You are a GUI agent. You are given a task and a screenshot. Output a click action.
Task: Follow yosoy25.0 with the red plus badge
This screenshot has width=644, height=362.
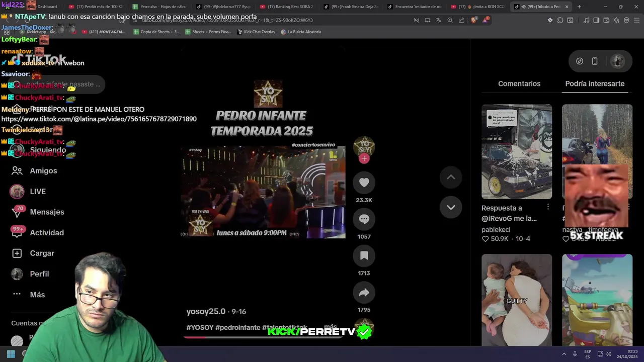coord(364,158)
